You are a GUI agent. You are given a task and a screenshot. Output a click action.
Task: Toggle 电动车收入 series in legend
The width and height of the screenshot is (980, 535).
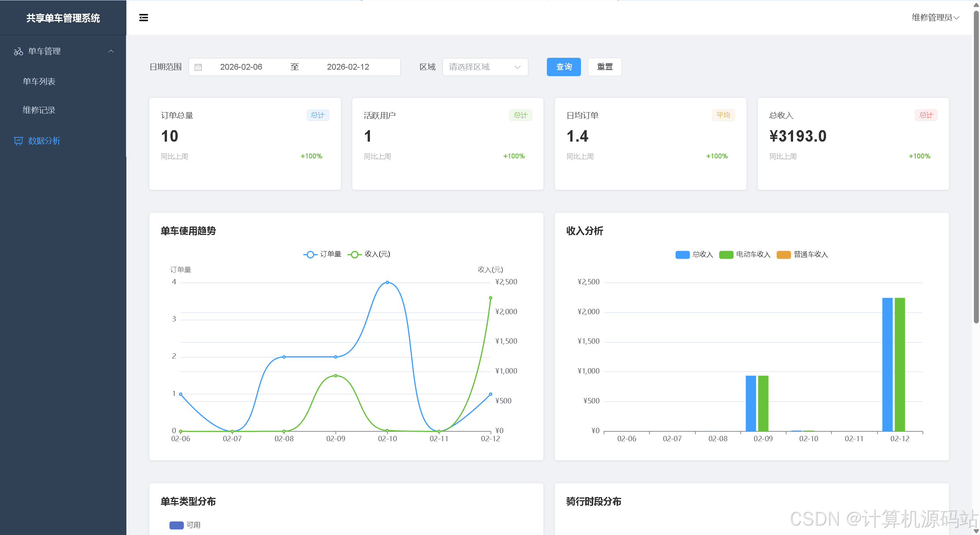[726, 254]
